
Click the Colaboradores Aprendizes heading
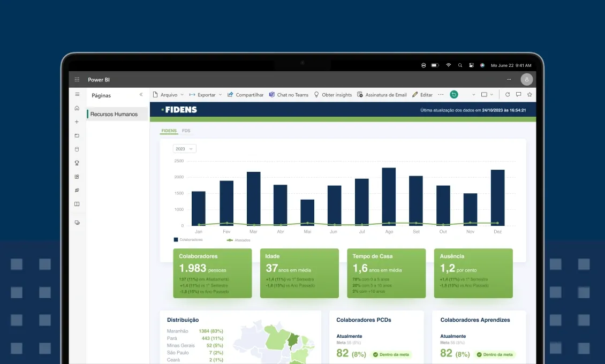[x=475, y=320]
